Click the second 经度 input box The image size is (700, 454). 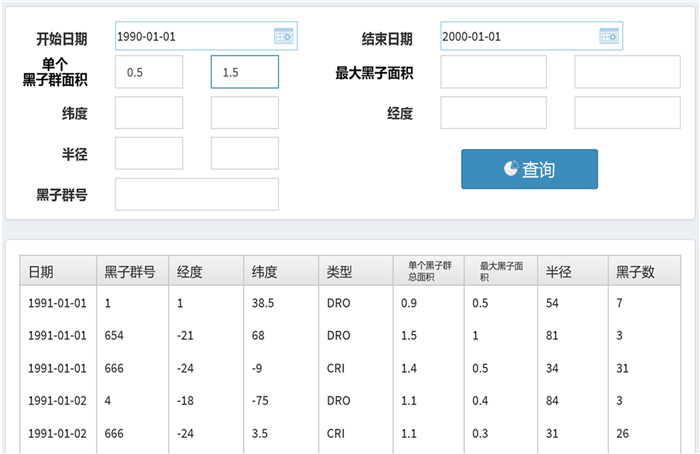(614, 113)
